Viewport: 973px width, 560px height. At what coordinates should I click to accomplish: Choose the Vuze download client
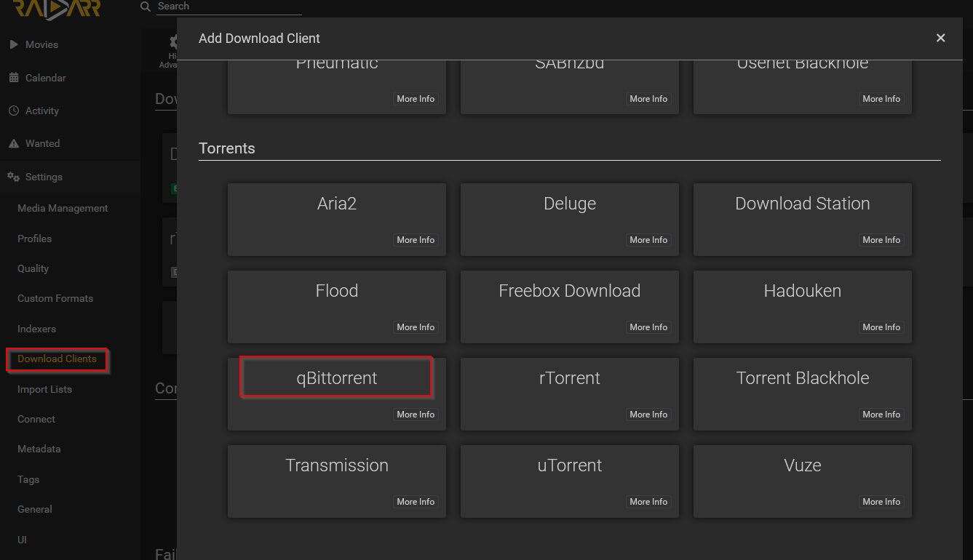tap(803, 481)
